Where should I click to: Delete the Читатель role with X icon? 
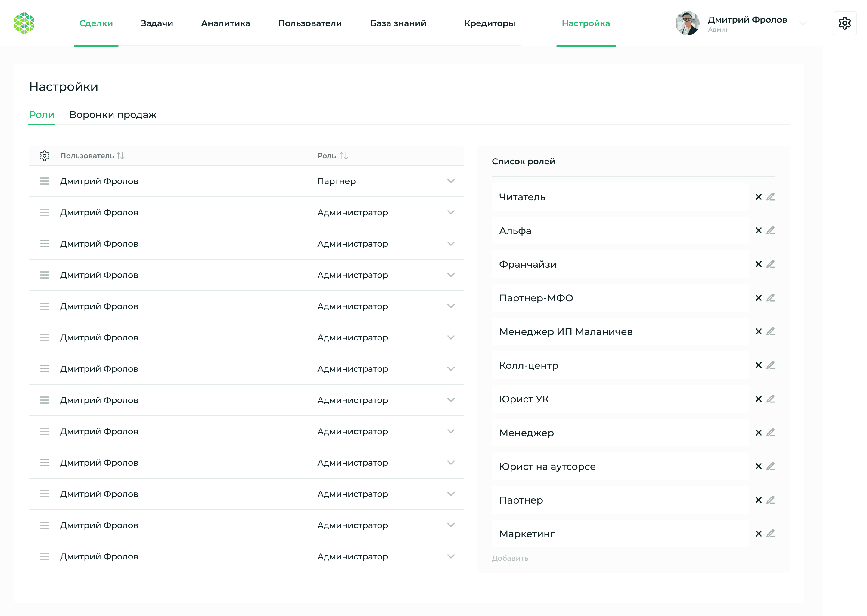pyautogui.click(x=758, y=196)
